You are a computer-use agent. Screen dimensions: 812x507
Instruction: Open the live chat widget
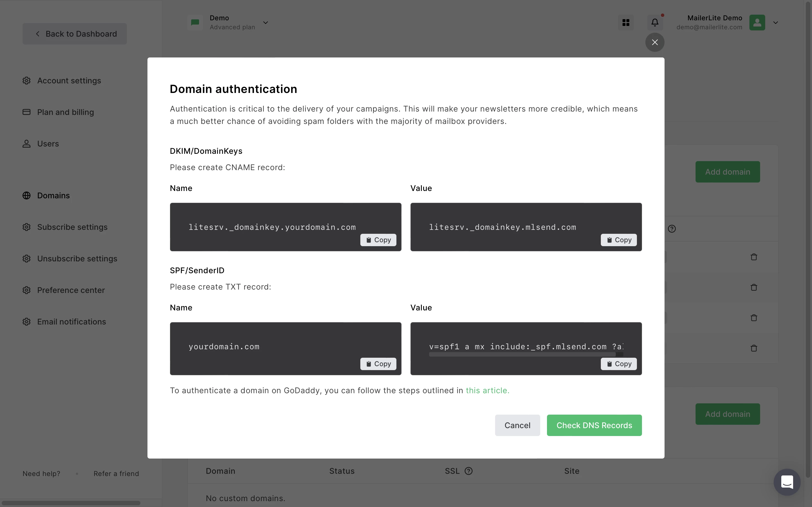click(x=787, y=482)
